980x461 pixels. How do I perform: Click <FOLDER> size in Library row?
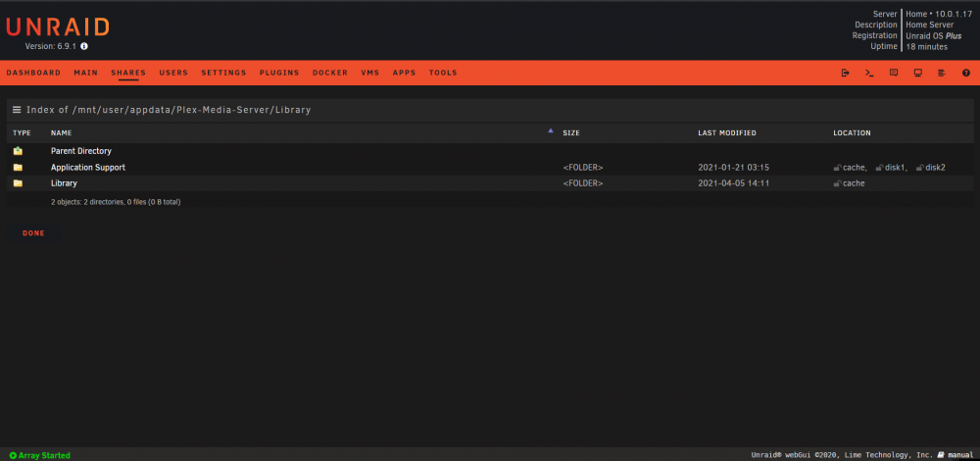(x=582, y=183)
